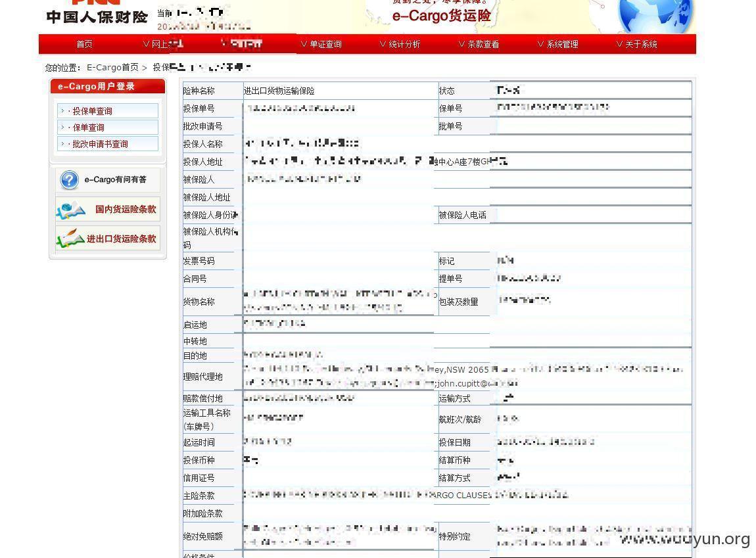Click the 运输方式 label
This screenshot has height=558, width=756.
(455, 398)
